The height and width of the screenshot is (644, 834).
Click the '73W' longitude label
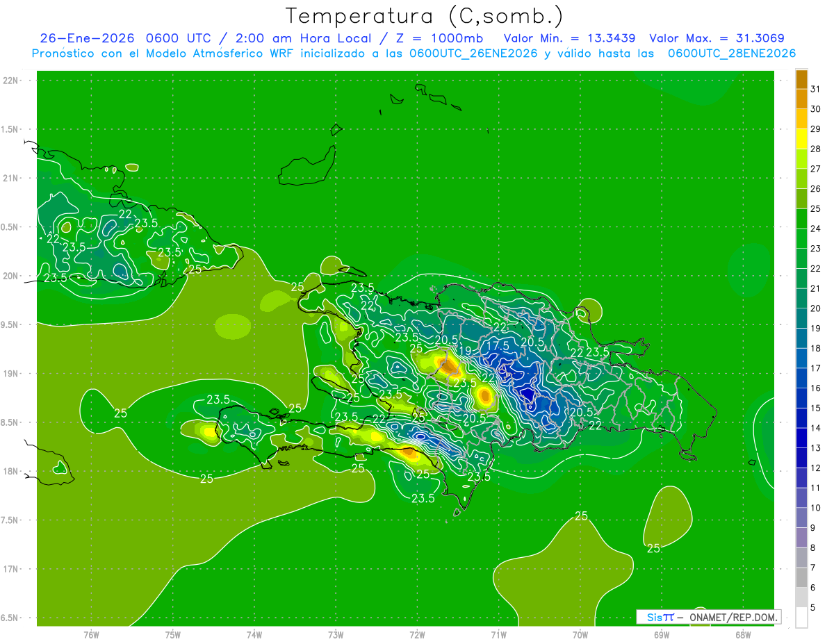pos(336,634)
